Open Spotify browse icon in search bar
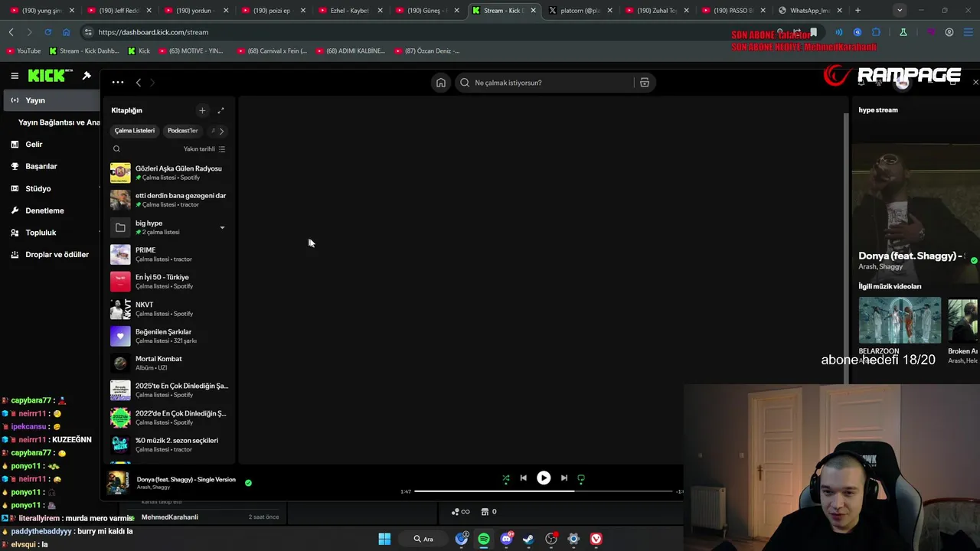The image size is (980, 551). click(x=645, y=83)
